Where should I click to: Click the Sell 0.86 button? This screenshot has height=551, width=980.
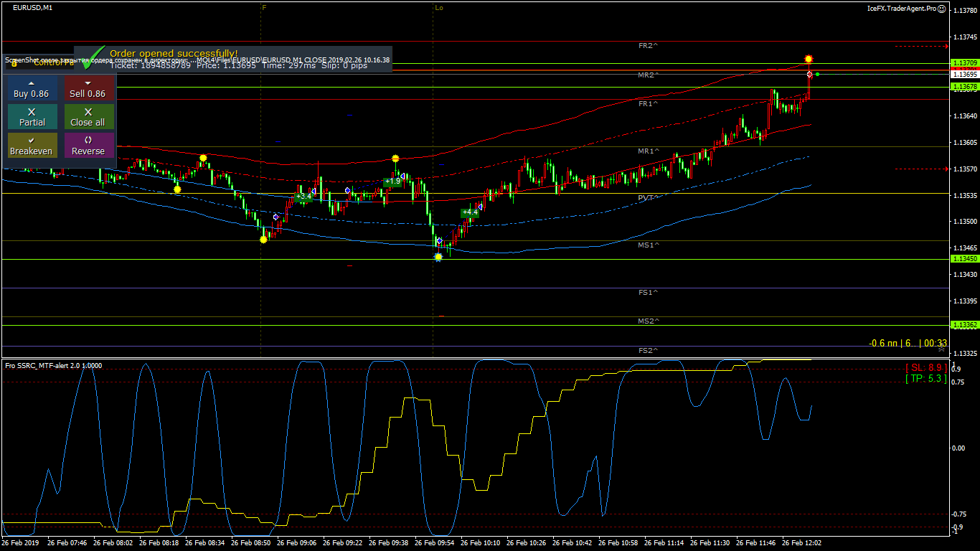[x=89, y=89]
